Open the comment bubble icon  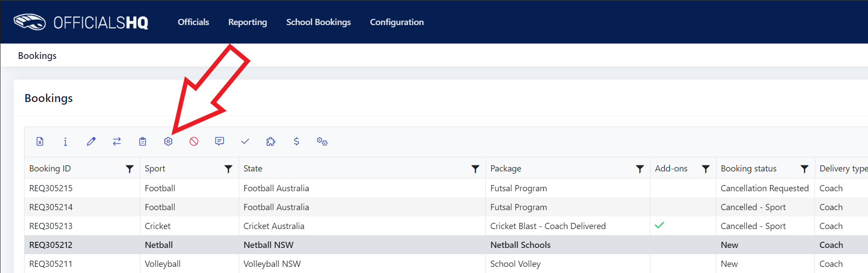pyautogui.click(x=219, y=142)
